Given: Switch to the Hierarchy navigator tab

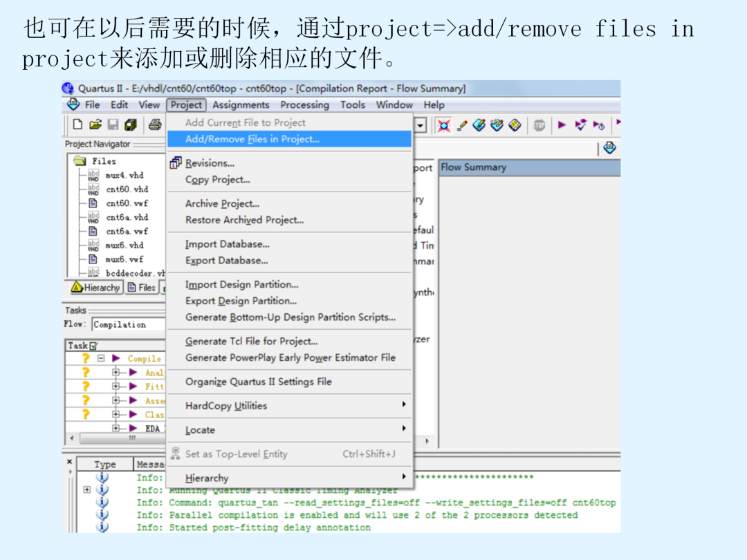Looking at the screenshot, I should click(95, 288).
